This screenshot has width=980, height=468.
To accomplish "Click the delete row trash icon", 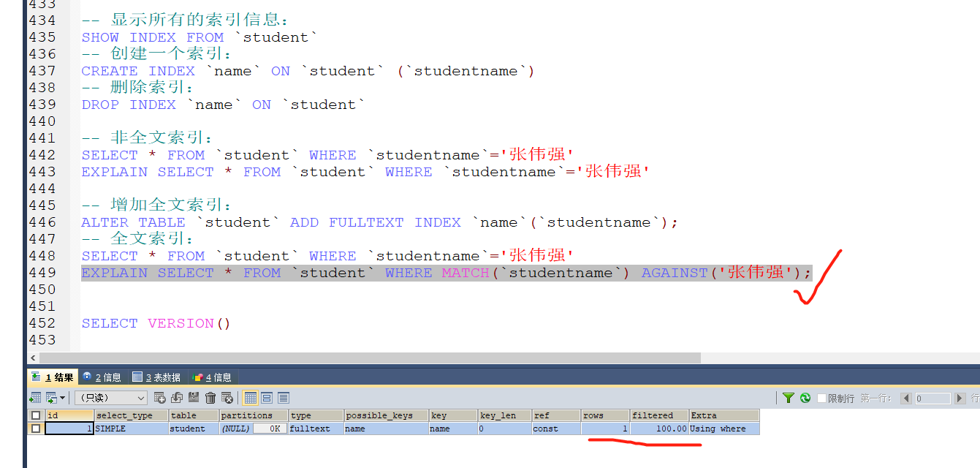I will 210,398.
